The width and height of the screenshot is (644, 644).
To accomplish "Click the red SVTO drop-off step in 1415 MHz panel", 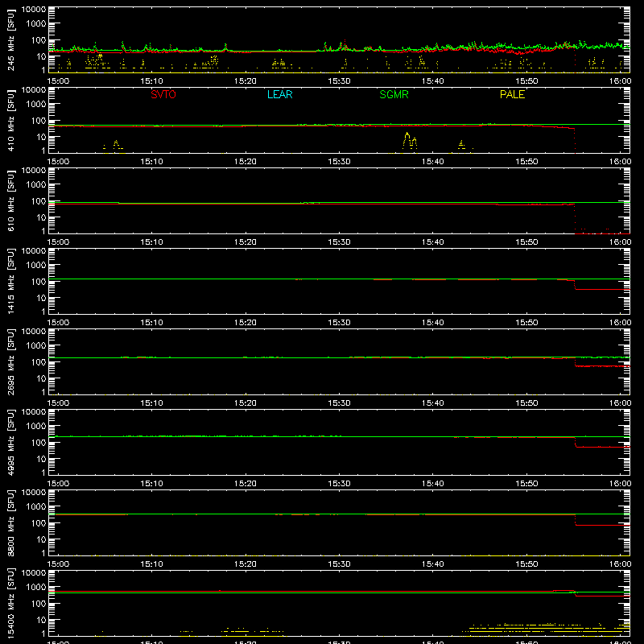I will (x=575, y=285).
